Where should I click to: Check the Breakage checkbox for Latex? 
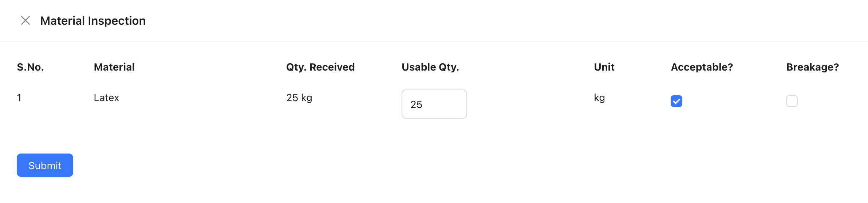(792, 101)
